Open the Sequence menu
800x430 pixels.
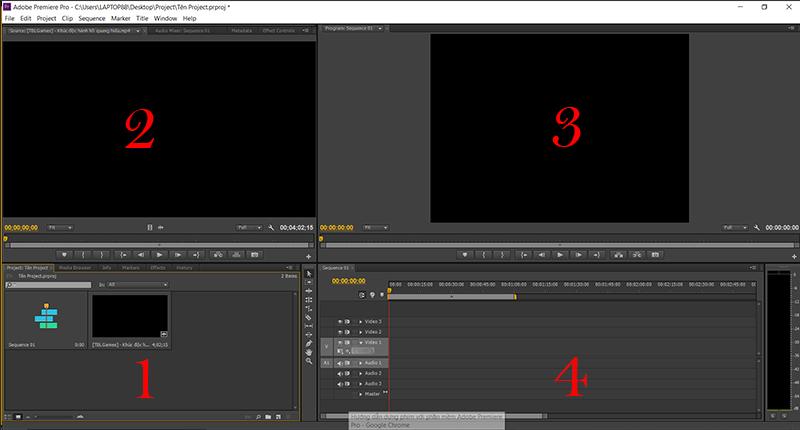pos(92,18)
